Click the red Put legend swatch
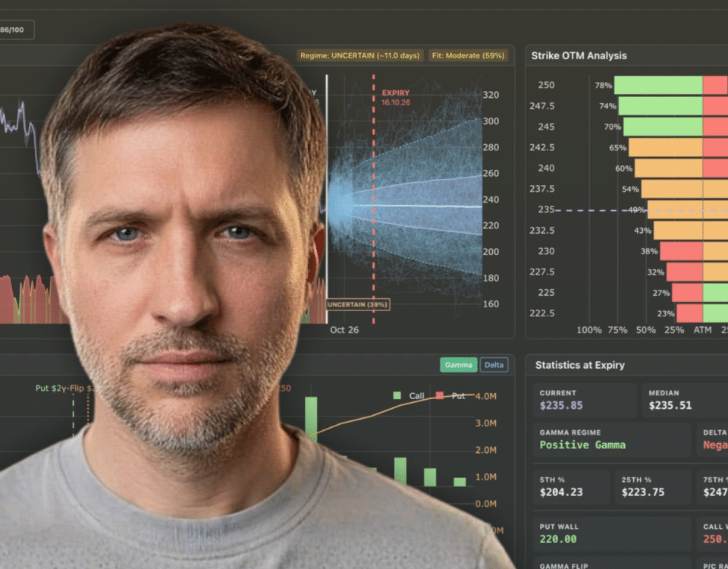This screenshot has height=569, width=728. pyautogui.click(x=439, y=396)
